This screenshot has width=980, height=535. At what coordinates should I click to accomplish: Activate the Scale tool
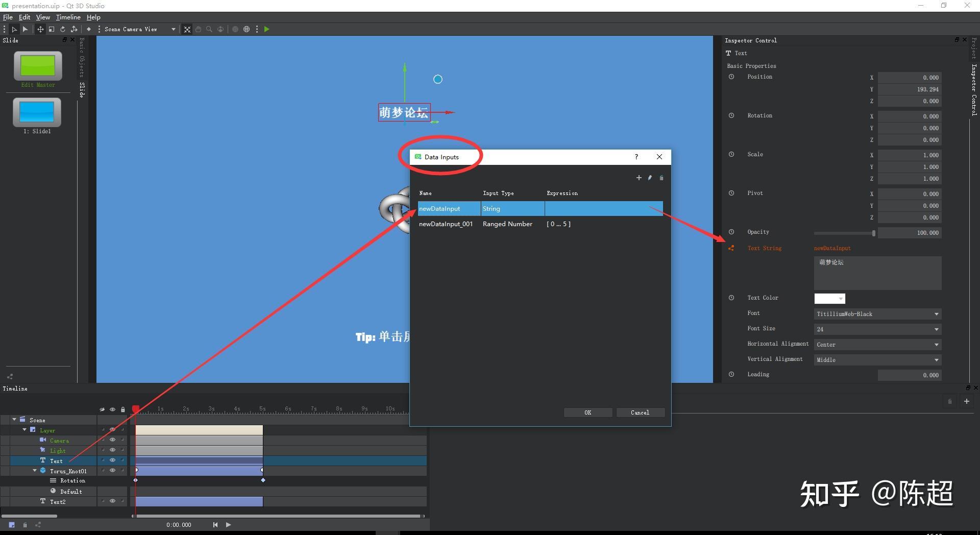click(x=52, y=29)
